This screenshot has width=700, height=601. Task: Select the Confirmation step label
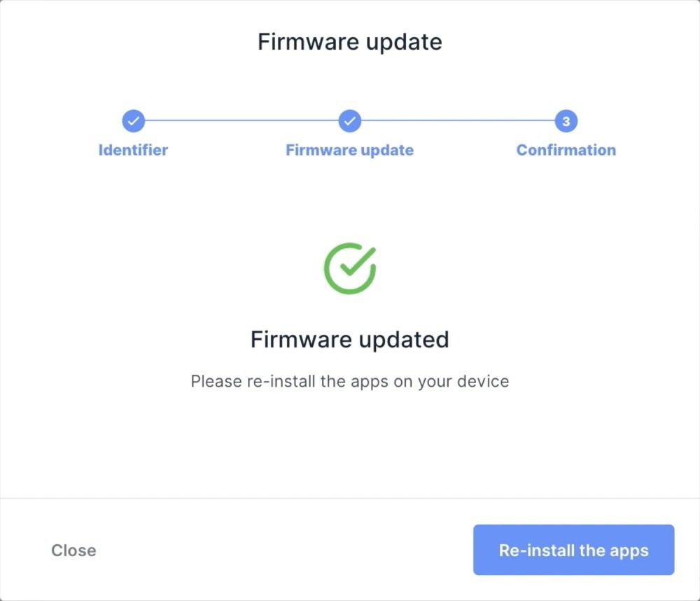click(x=566, y=150)
